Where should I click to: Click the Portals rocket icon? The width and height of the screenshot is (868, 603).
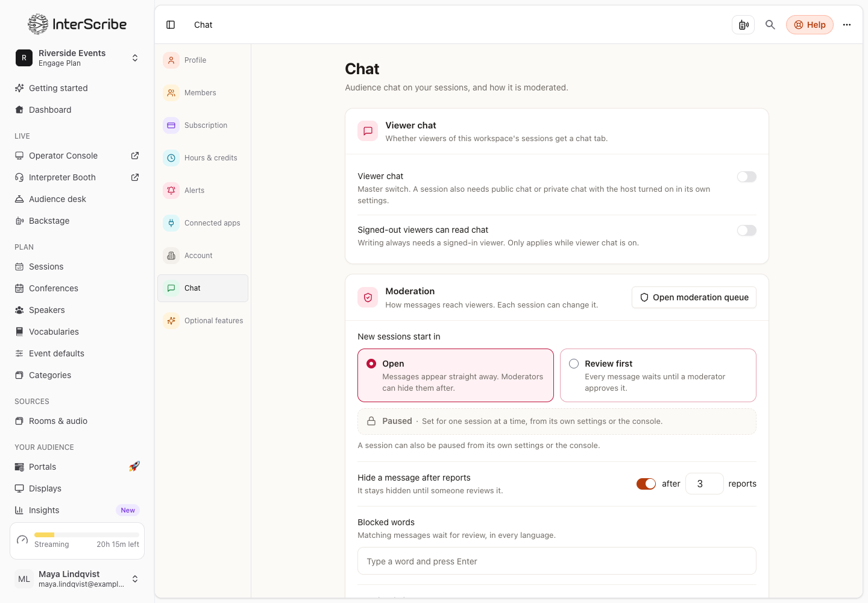(x=134, y=467)
